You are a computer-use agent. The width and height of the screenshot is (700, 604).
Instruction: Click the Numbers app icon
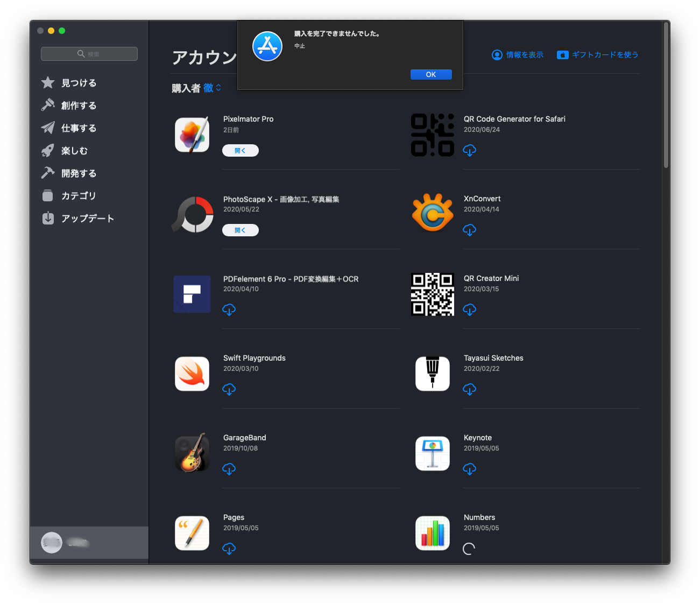[433, 533]
